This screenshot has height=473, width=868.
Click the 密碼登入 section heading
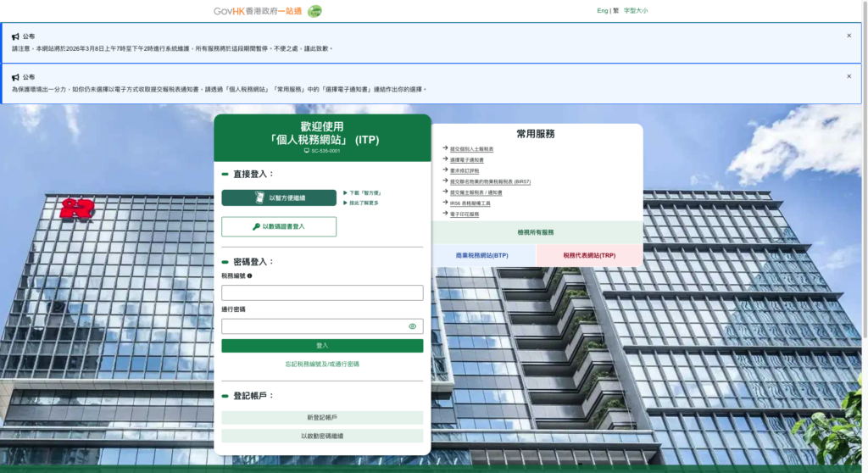[x=253, y=262]
